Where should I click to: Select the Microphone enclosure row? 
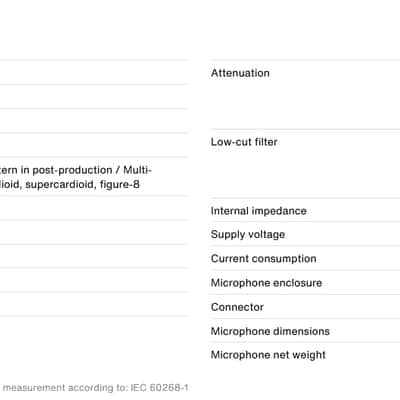[x=305, y=283]
